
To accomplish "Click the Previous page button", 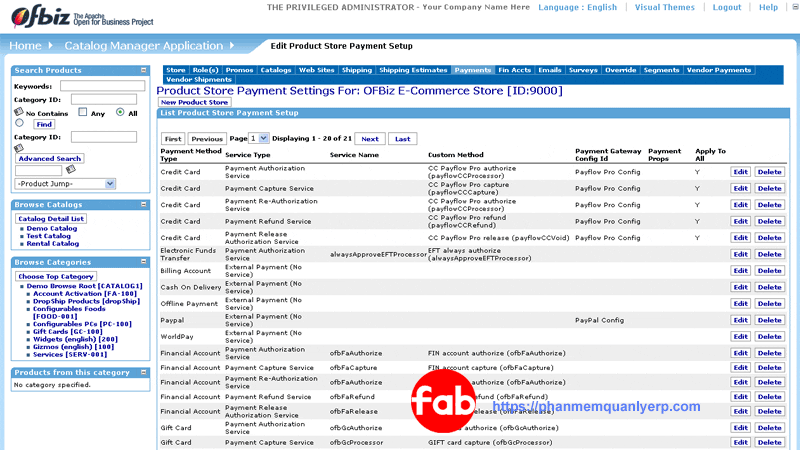I will (x=207, y=139).
